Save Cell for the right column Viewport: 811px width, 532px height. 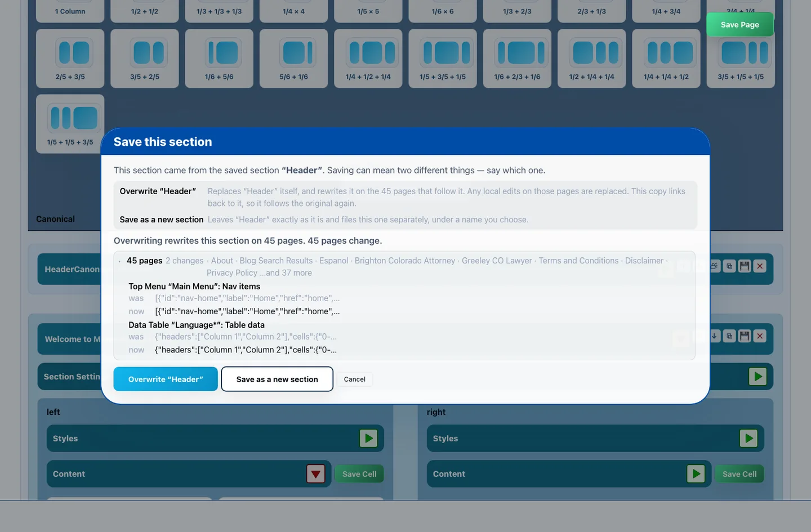pos(739,474)
